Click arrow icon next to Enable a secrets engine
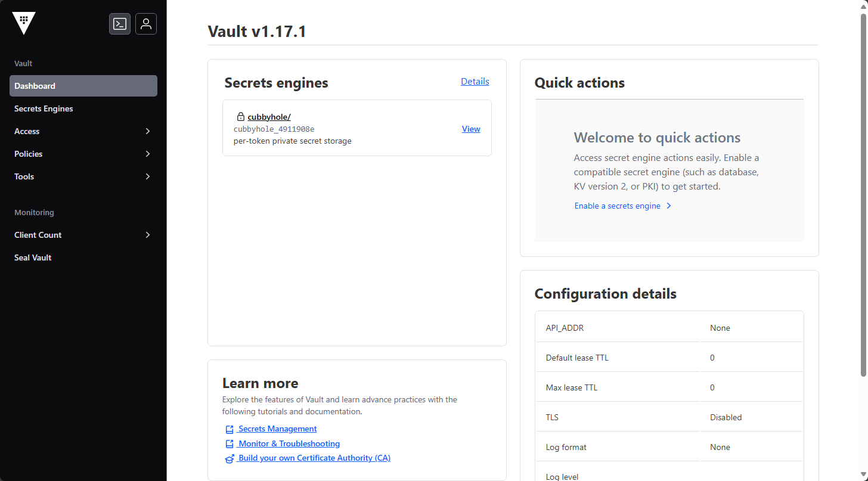 (x=669, y=206)
